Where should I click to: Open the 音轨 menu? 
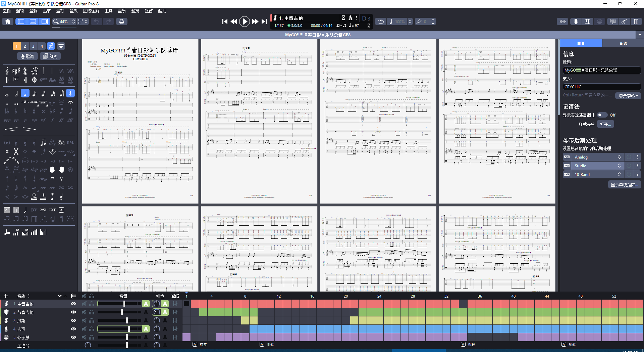pyautogui.click(x=33, y=11)
